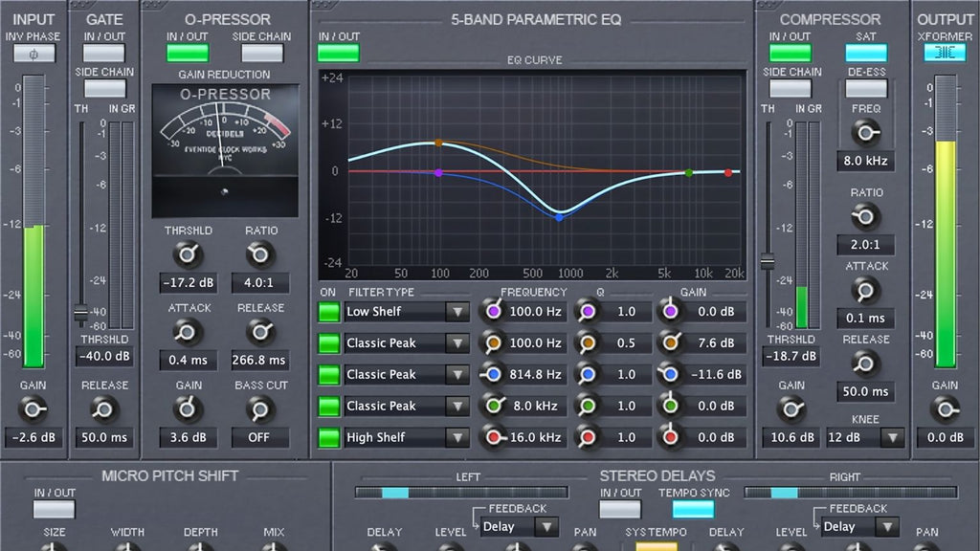Click the O-Pressor threshold value field -17.2 dB

click(188, 283)
